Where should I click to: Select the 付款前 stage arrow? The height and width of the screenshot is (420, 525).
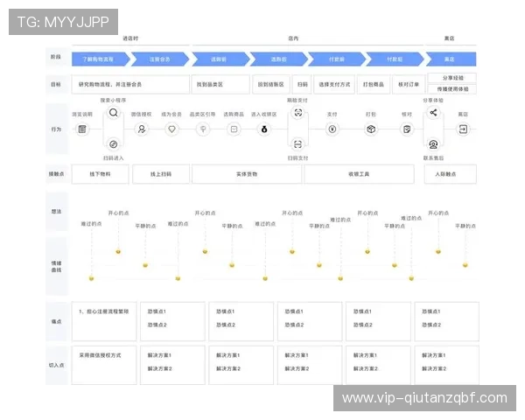point(337,59)
